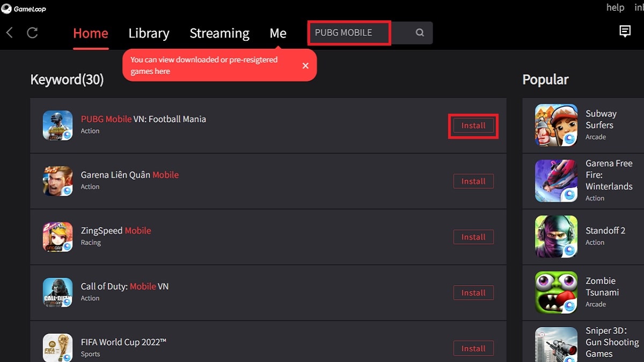Click the help menu item

[615, 8]
